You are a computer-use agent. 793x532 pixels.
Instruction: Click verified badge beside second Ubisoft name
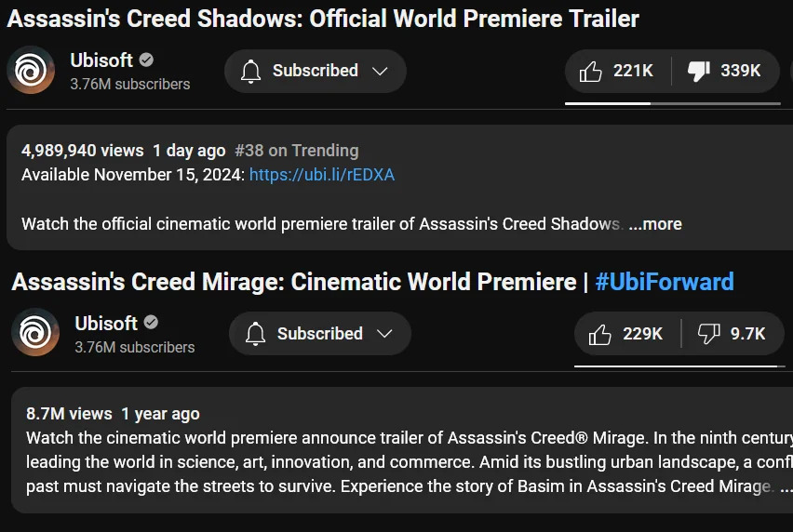[151, 323]
